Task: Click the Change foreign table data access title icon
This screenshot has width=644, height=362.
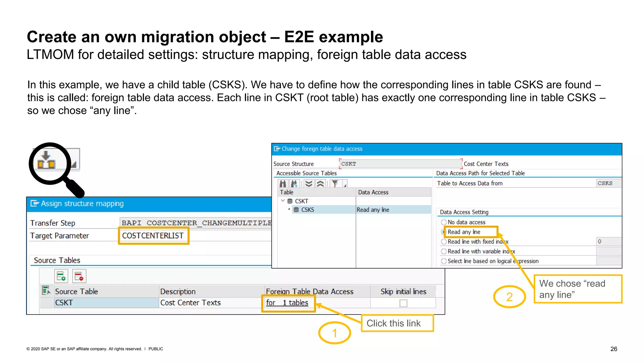Action: pyautogui.click(x=277, y=149)
